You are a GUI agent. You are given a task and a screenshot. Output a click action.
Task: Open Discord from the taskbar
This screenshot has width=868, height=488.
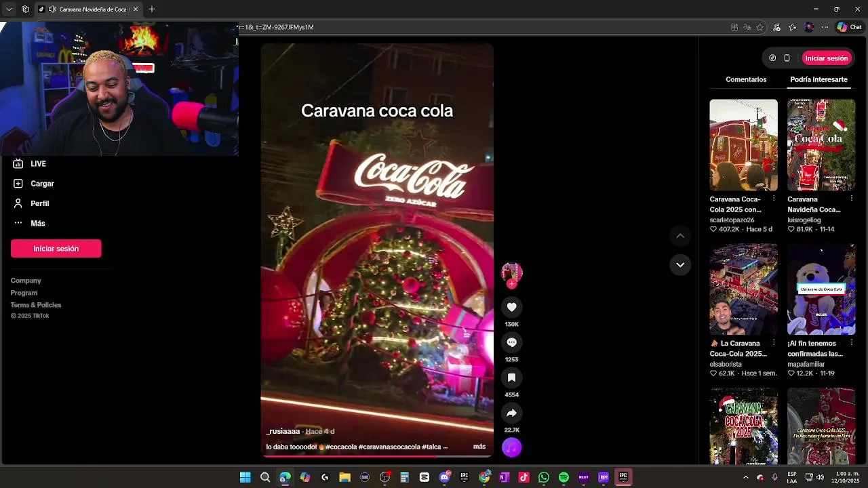click(445, 477)
